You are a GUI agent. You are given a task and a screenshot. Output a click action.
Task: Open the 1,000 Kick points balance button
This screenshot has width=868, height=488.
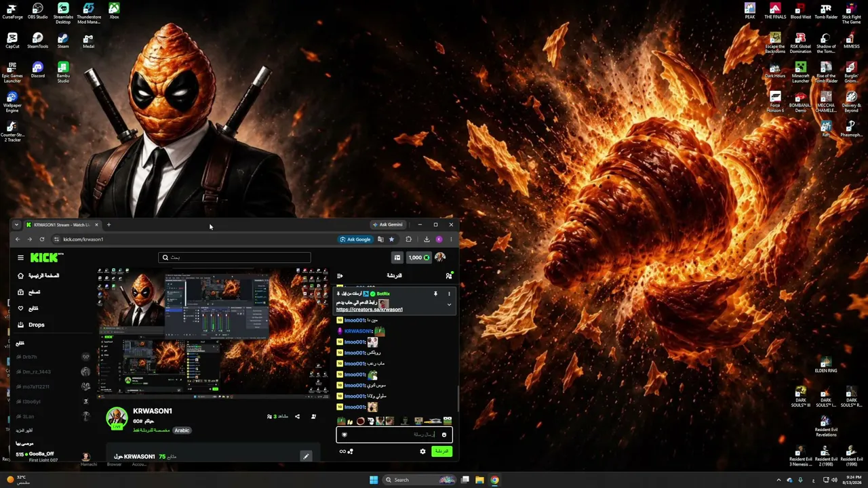(418, 258)
